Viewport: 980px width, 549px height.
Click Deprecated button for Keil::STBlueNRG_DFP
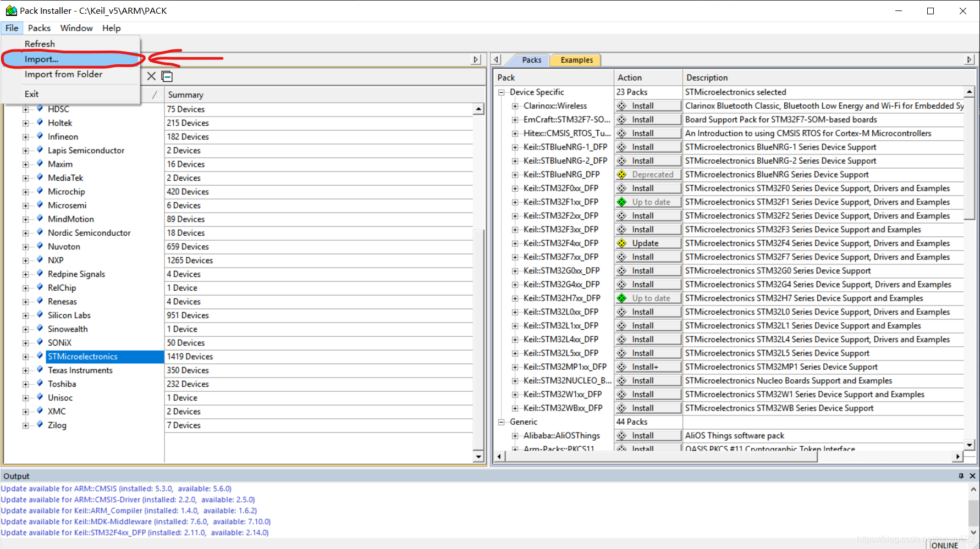(648, 175)
